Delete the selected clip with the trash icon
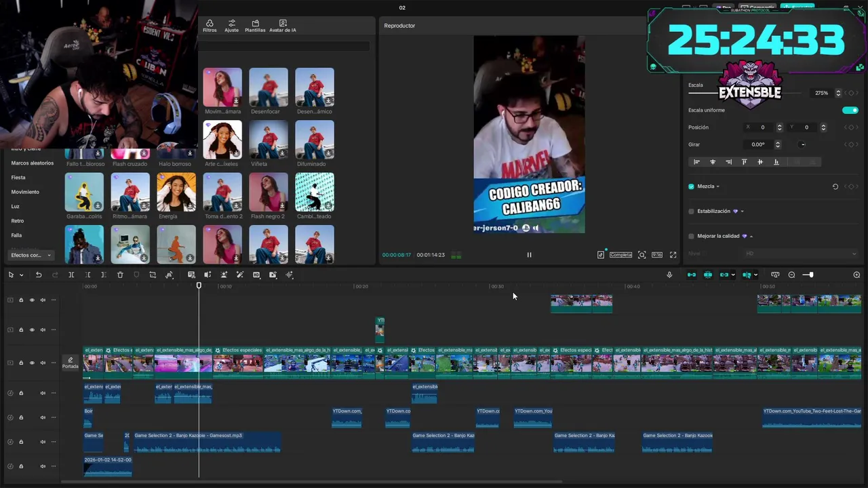This screenshot has height=488, width=868. (x=120, y=274)
